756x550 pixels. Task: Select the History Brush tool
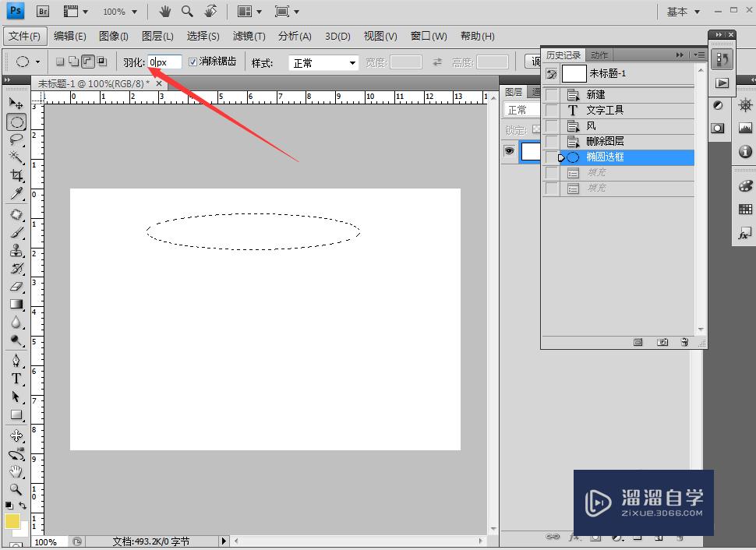pos(16,268)
